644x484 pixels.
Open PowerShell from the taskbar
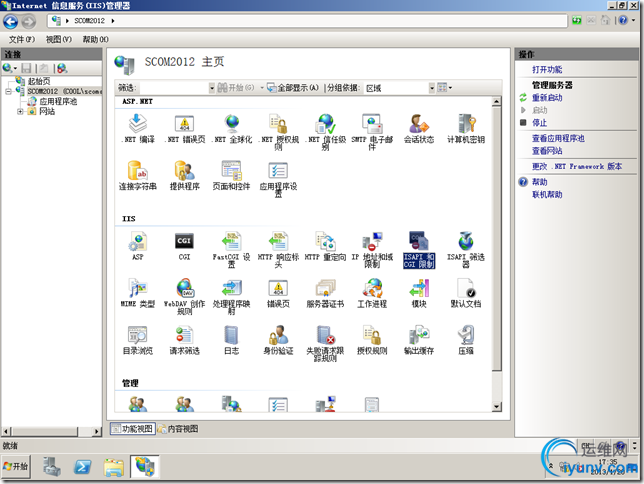tap(82, 467)
